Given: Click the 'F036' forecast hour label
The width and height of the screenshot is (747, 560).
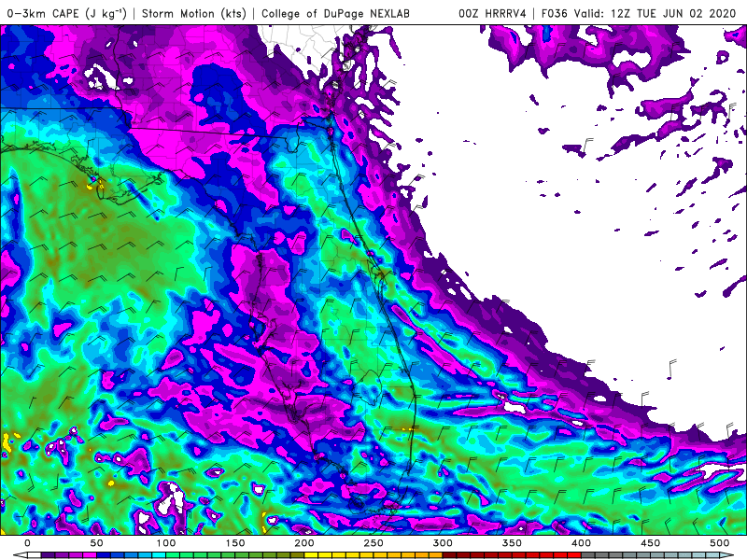Looking at the screenshot, I should (x=555, y=14).
